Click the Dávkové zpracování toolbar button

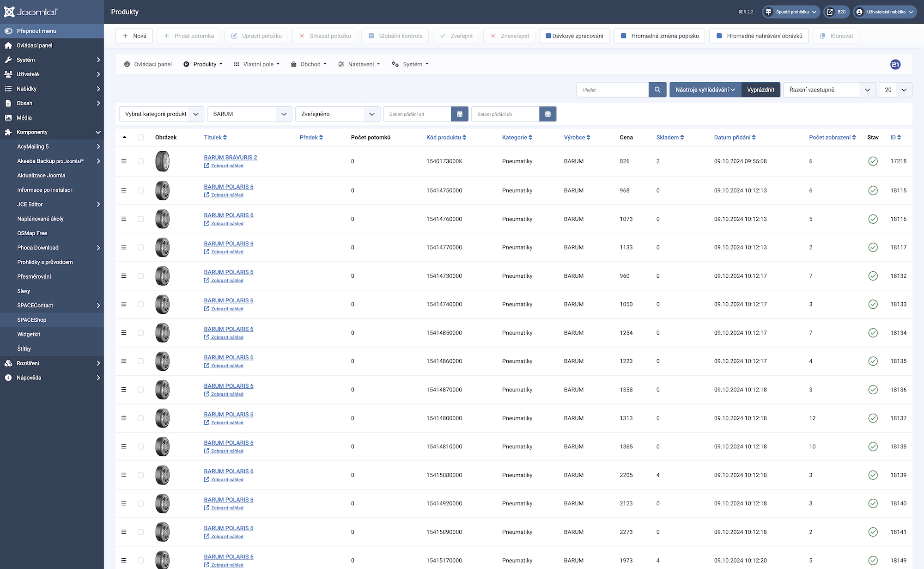tap(574, 36)
